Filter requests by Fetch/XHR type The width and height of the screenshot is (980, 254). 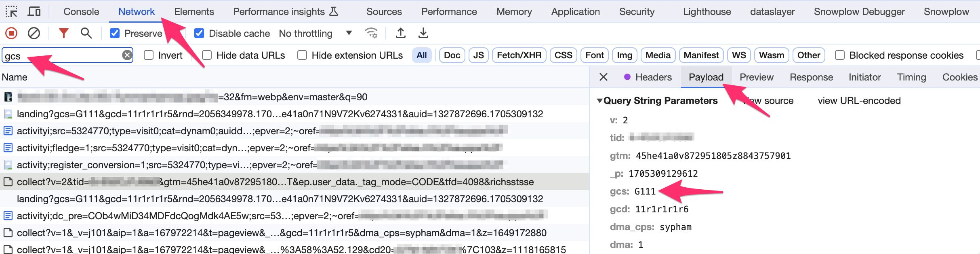[519, 55]
